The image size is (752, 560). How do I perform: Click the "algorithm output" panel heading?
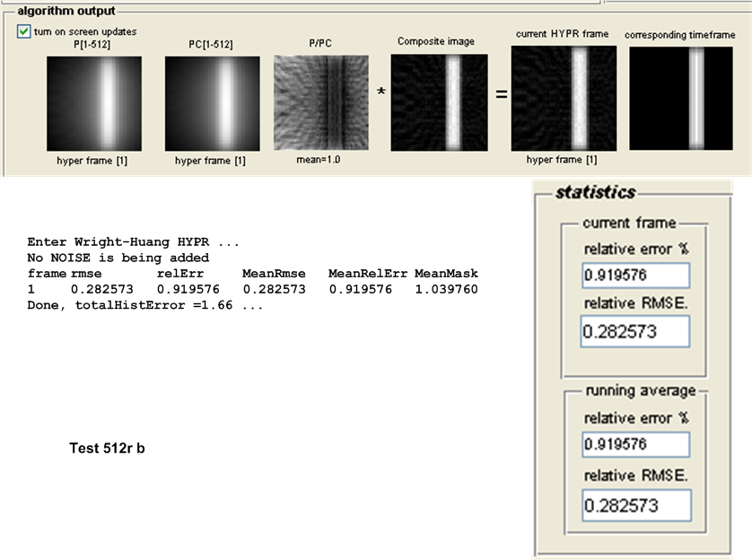66,11
